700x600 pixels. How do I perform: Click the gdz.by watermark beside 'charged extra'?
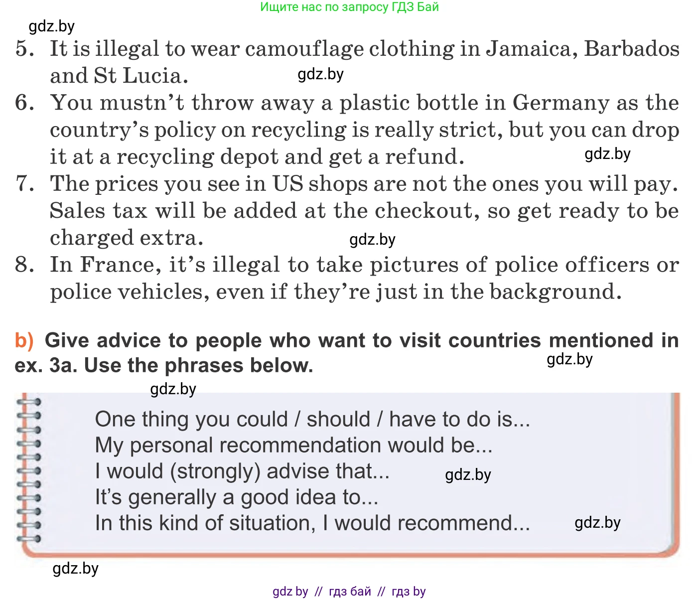click(x=372, y=240)
